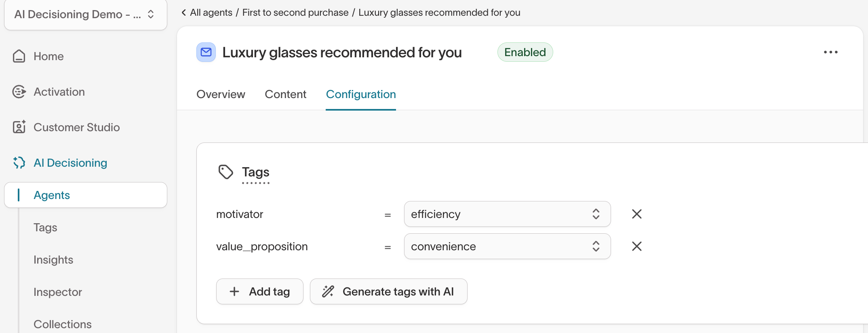
Task: Open the three-dot overflow menu
Action: pyautogui.click(x=830, y=52)
